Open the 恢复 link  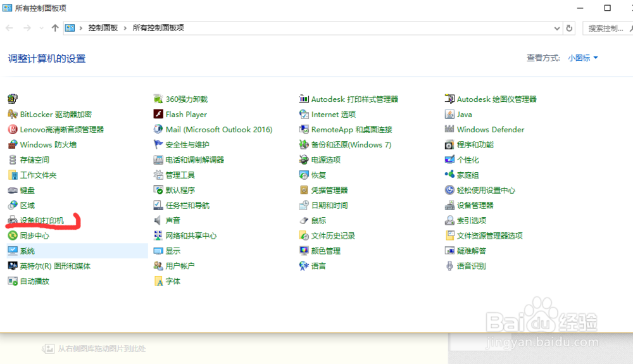click(x=318, y=175)
